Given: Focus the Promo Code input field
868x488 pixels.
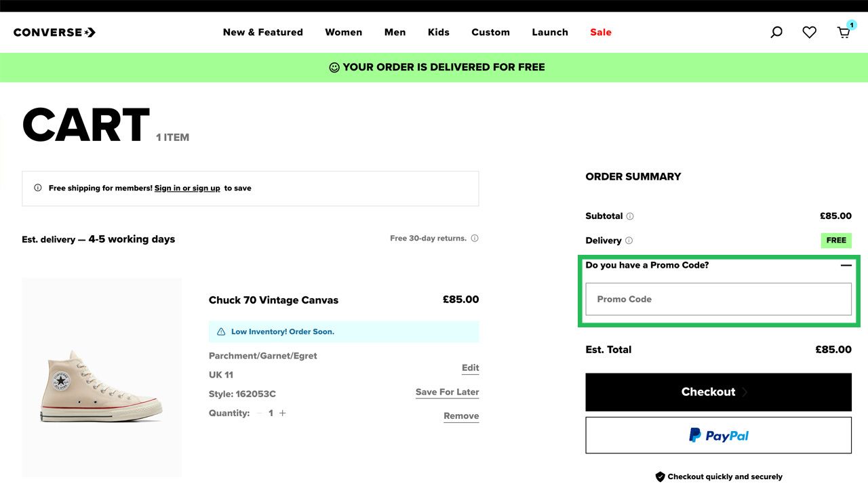Looking at the screenshot, I should [x=718, y=299].
